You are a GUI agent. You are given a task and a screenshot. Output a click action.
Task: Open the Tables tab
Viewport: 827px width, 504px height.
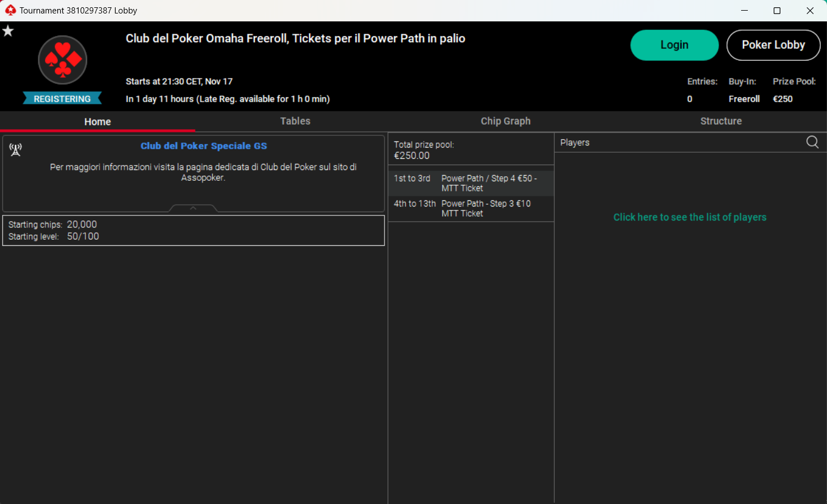tap(295, 121)
